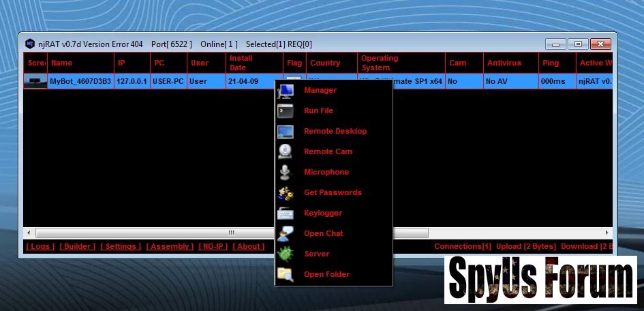This screenshot has width=644, height=311.
Task: Click the Microphone icon in the context menu
Action: click(x=285, y=173)
